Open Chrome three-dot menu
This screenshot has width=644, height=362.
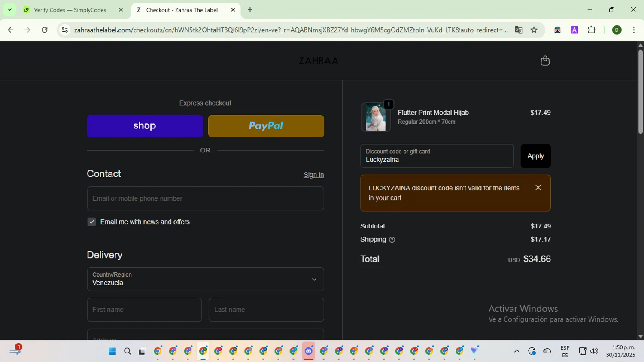point(634,30)
